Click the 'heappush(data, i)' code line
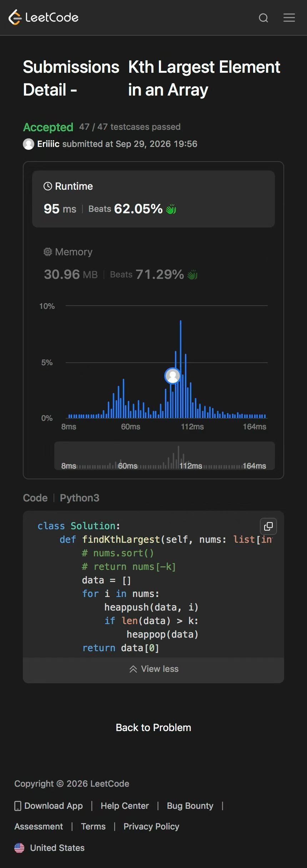Screen dimensions: 307x868 click(x=151, y=607)
